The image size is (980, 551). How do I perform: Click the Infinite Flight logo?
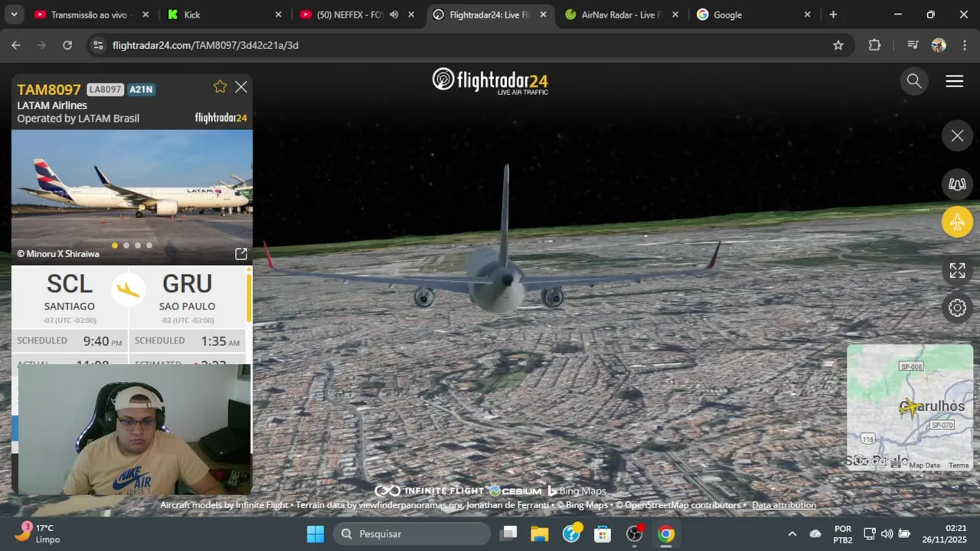pyautogui.click(x=429, y=491)
